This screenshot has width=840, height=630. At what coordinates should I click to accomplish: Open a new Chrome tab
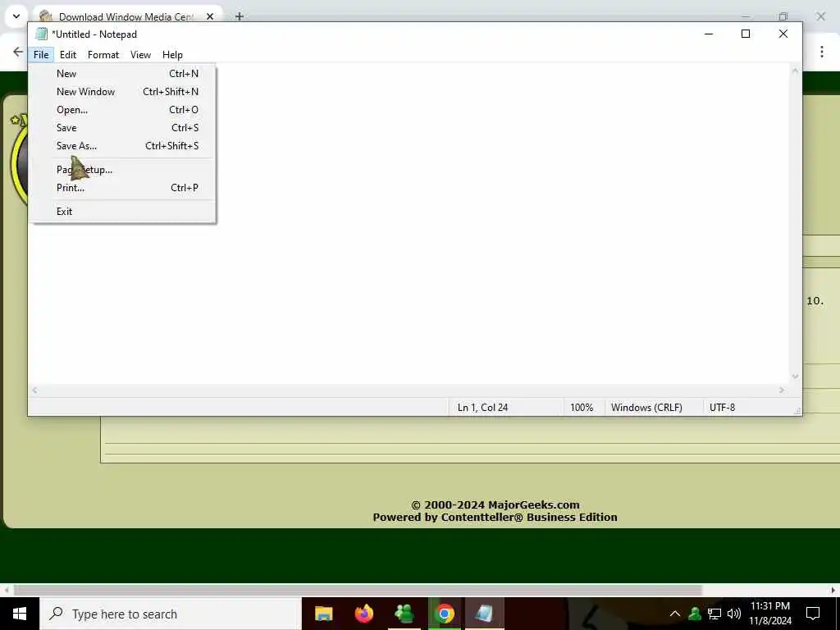point(240,16)
